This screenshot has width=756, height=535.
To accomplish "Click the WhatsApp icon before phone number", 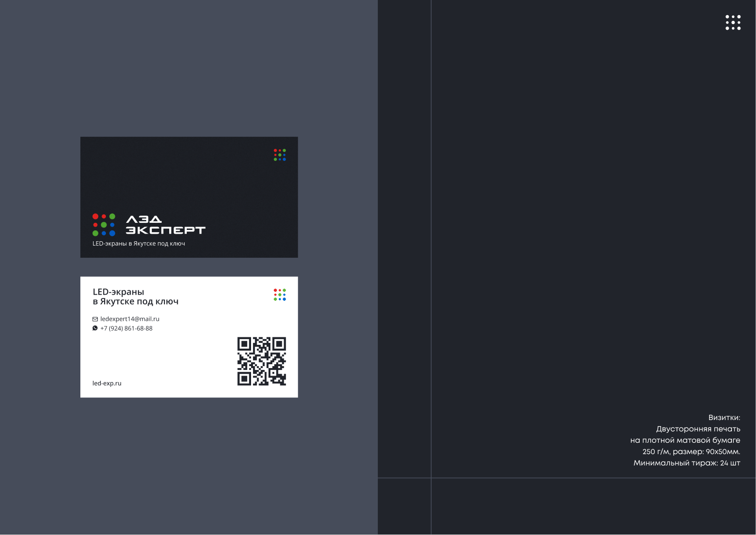I will (x=95, y=328).
